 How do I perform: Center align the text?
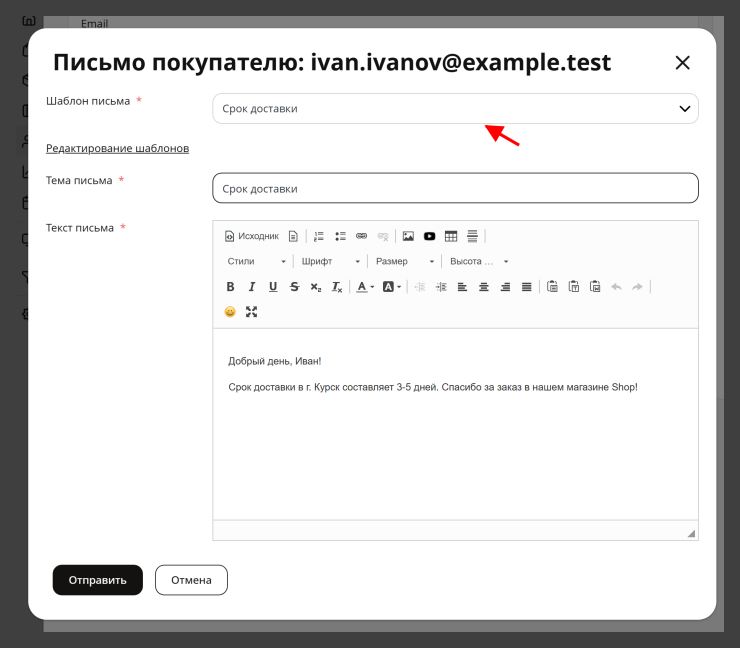484,286
